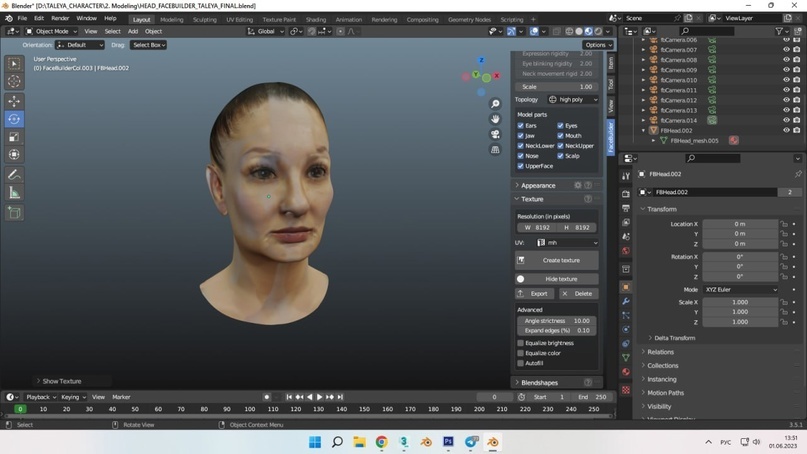Switch perspective/orthographic grid icon
This screenshot has width=807, height=454.
[495, 150]
